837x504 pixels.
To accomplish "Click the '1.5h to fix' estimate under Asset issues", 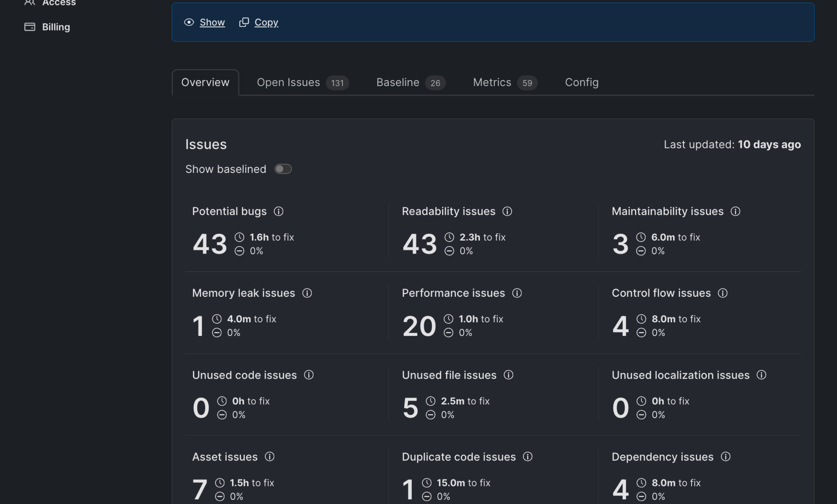I will (252, 483).
